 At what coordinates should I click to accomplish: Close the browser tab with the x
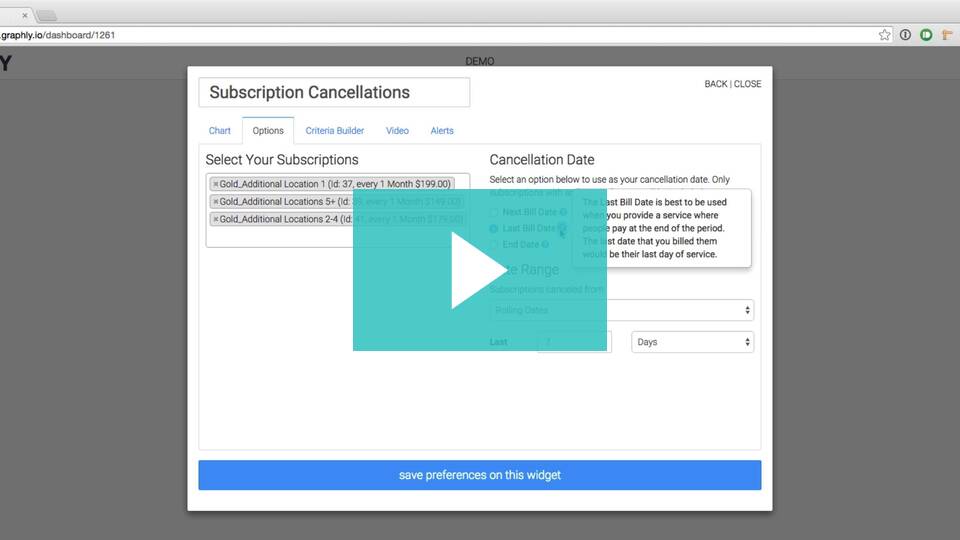[24, 15]
